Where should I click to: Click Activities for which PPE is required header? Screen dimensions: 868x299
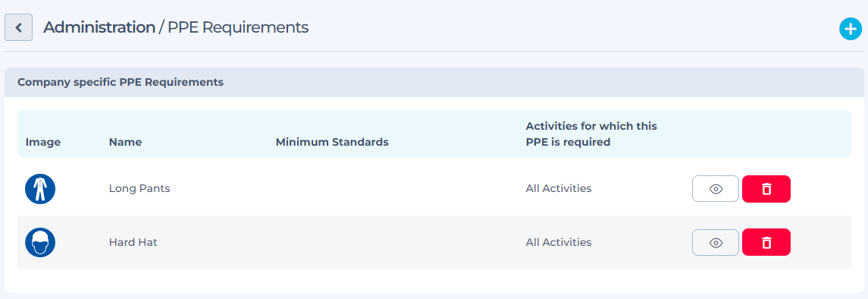pyautogui.click(x=591, y=134)
